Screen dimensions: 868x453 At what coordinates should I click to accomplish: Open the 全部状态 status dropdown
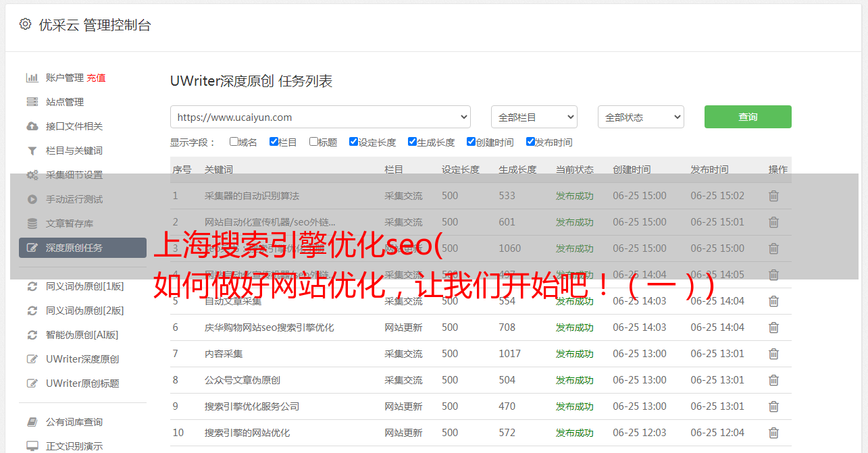pyautogui.click(x=641, y=117)
